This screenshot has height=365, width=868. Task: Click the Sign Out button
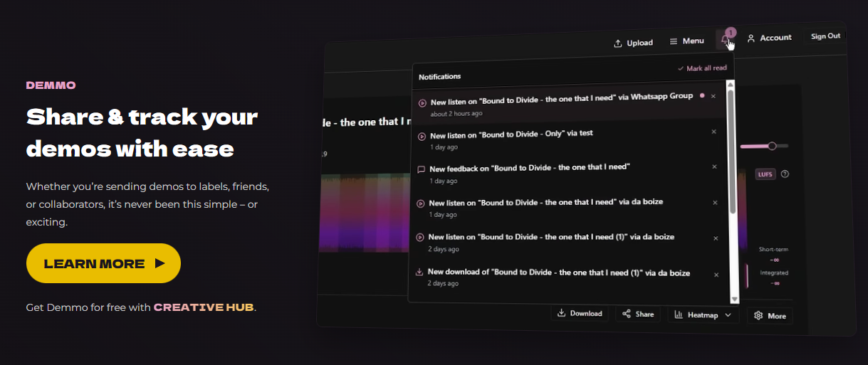pyautogui.click(x=825, y=36)
